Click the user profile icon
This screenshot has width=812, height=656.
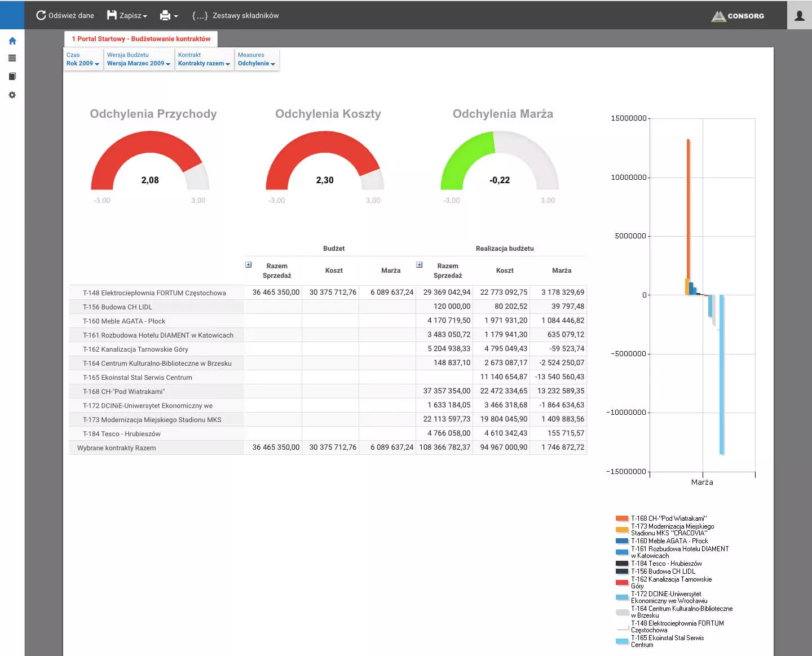click(x=800, y=15)
